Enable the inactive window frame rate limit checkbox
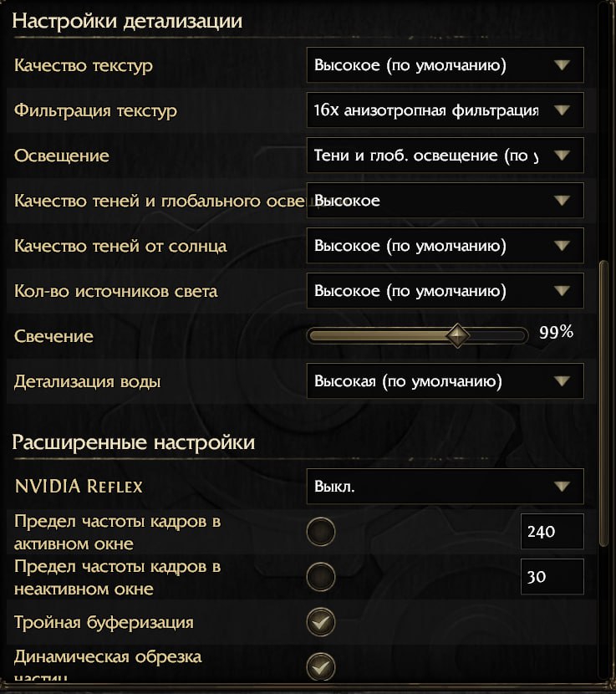Image resolution: width=616 pixels, height=694 pixels. pyautogui.click(x=321, y=577)
